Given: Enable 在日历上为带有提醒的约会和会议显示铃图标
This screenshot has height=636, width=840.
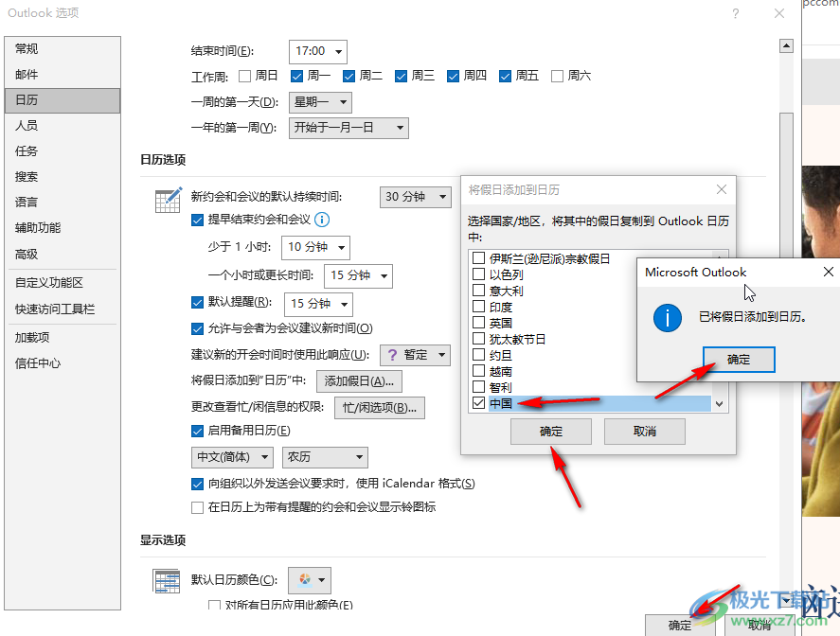Looking at the screenshot, I should click(x=197, y=507).
